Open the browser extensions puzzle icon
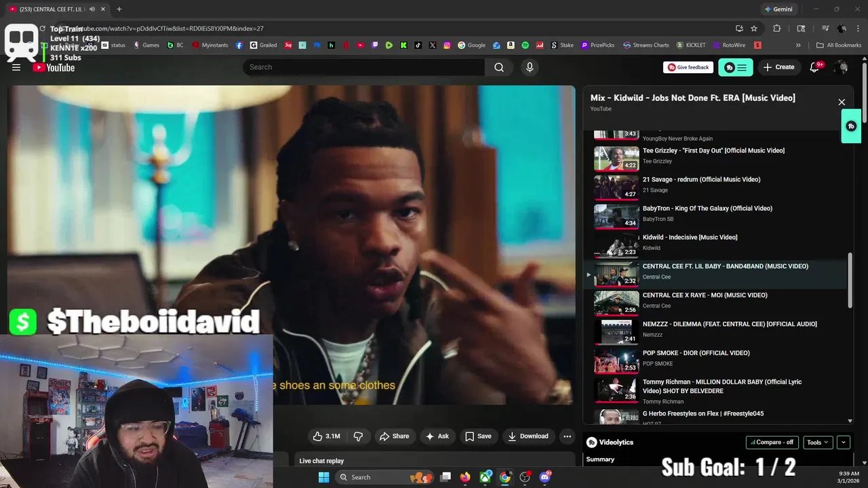Viewport: 868px width, 488px height. pos(777,28)
